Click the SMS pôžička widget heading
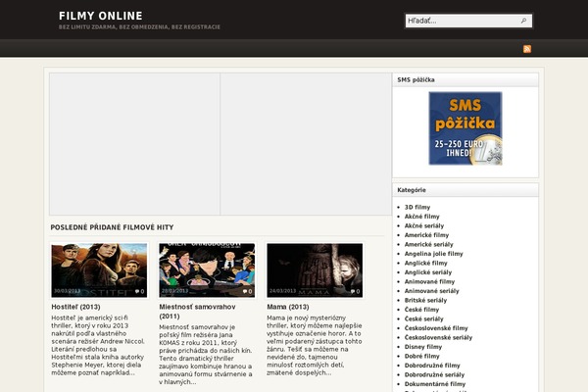Viewport: 588px width, 392px height. [416, 80]
